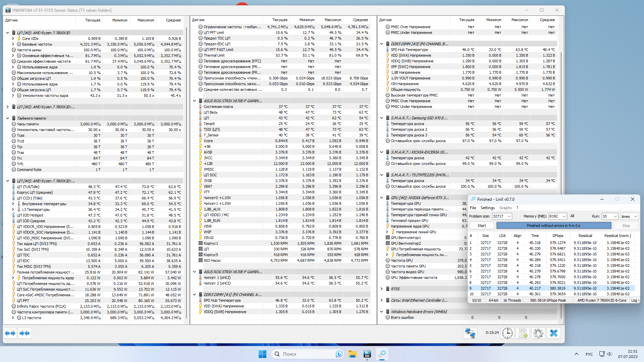
Task: Open the Settings menu in LinX
Action: pyautogui.click(x=487, y=208)
